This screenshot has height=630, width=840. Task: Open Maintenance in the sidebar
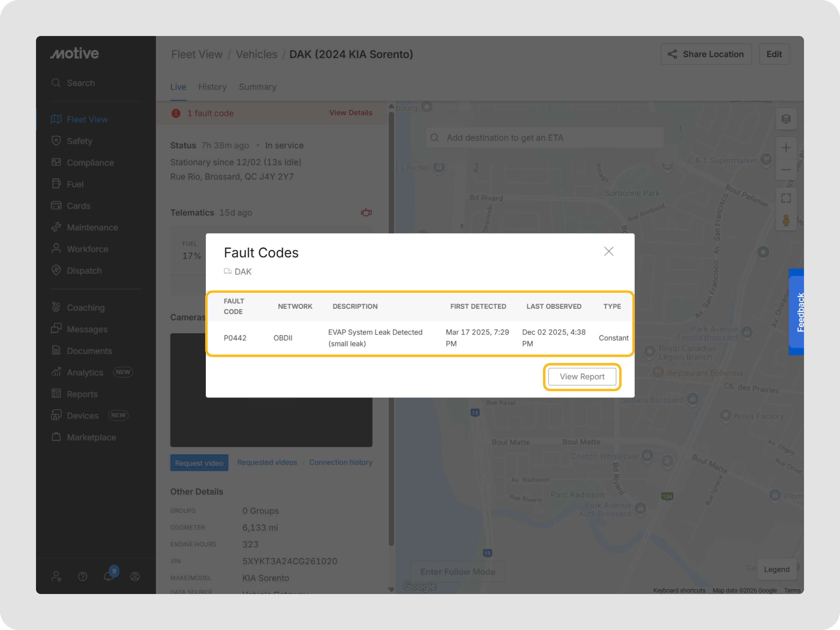tap(92, 227)
